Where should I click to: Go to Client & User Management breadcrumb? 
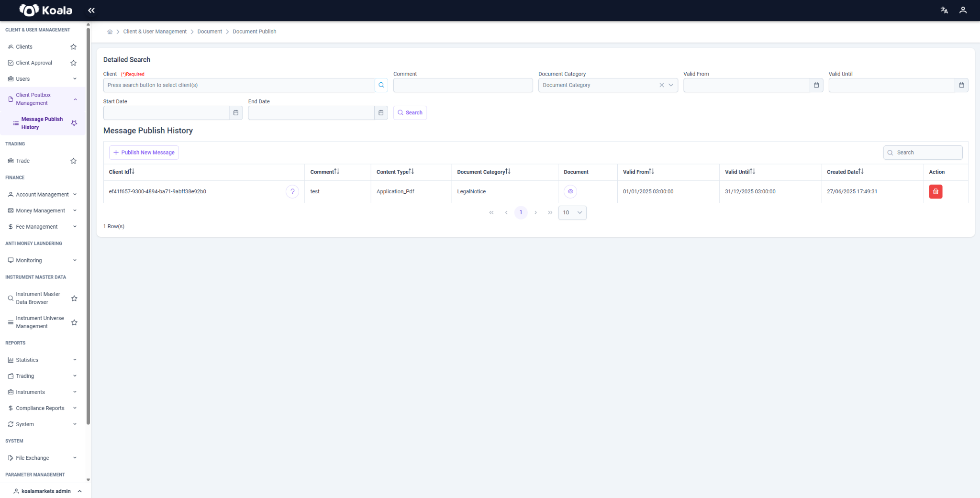point(155,32)
